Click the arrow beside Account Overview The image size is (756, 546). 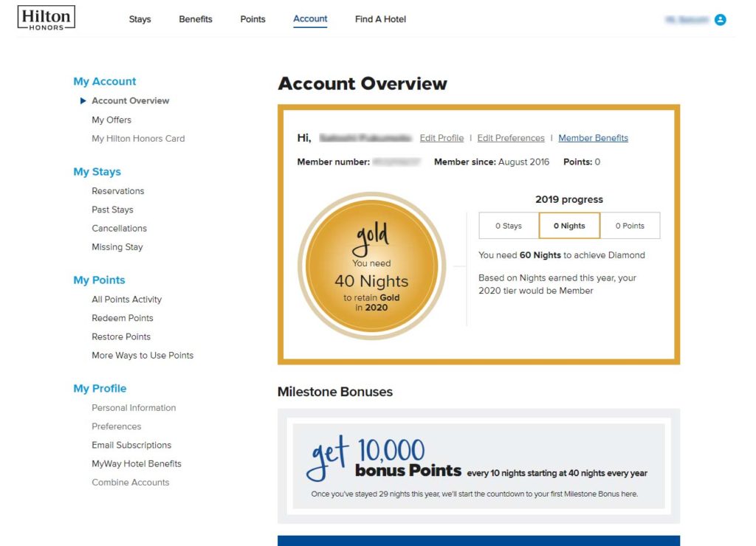[83, 101]
